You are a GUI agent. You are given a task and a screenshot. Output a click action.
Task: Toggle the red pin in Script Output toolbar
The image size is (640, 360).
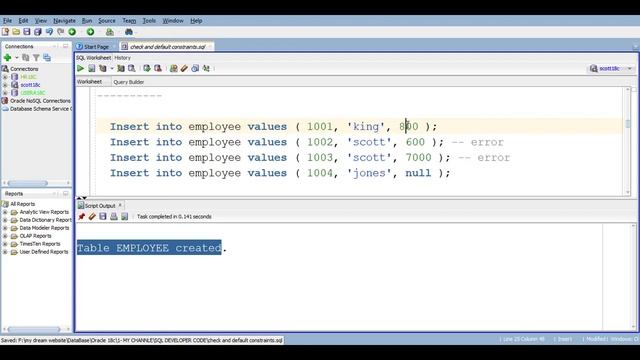pos(82,216)
